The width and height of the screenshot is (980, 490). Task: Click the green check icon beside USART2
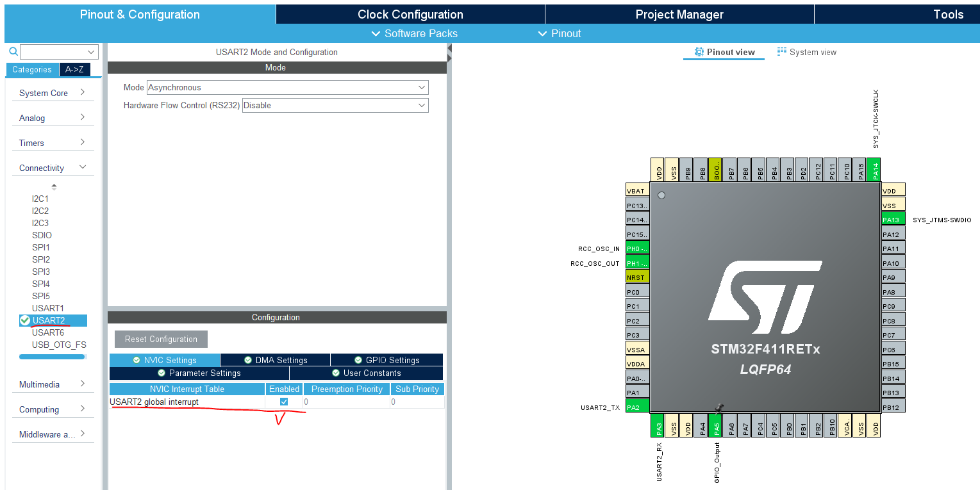pos(25,320)
